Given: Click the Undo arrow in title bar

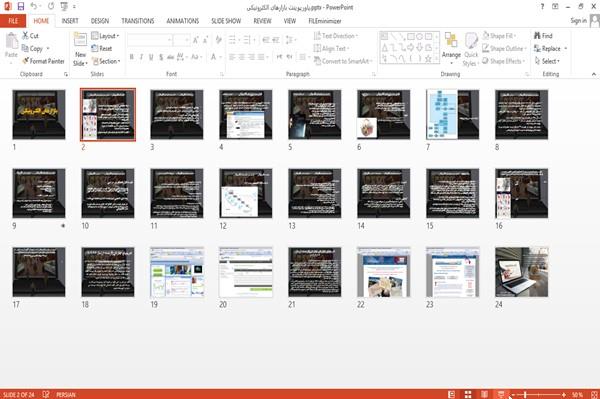Looking at the screenshot, I should click(34, 7).
